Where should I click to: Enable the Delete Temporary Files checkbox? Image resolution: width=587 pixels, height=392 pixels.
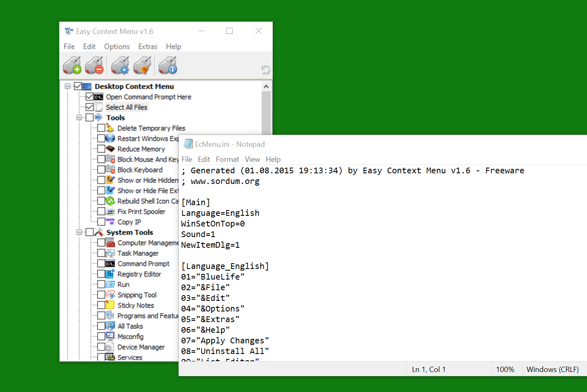click(x=101, y=128)
